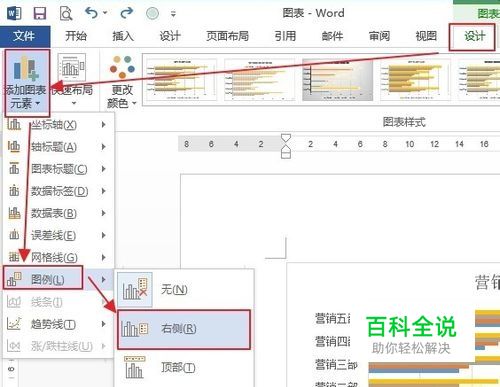Redo the last action
The height and width of the screenshot is (387, 500).
(126, 13)
